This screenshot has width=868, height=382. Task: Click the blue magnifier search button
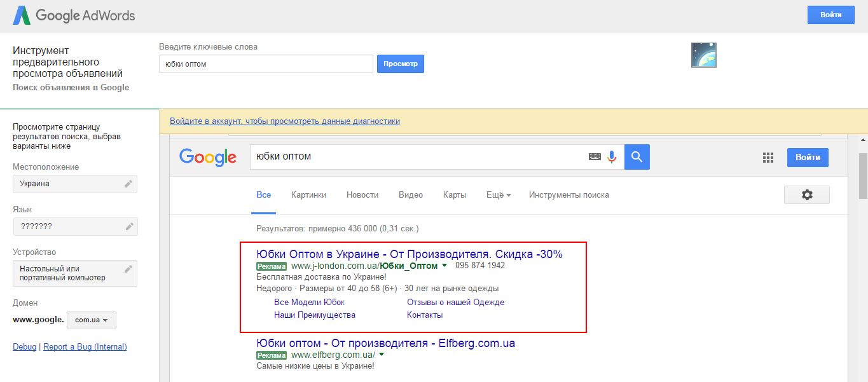coord(637,156)
